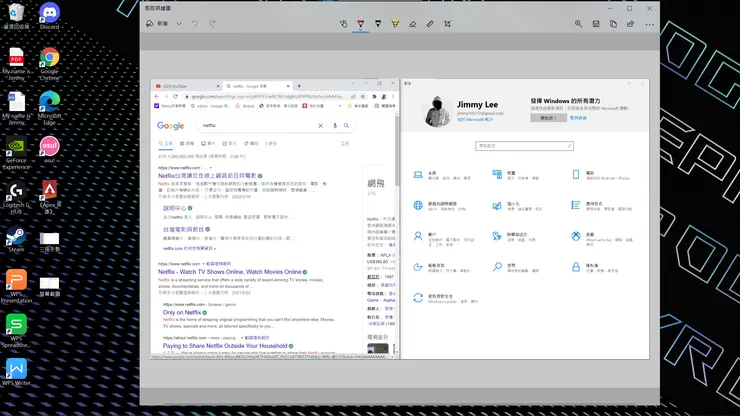Share the snip using the share icon
Screen dimensions: 740x416
[631, 24]
